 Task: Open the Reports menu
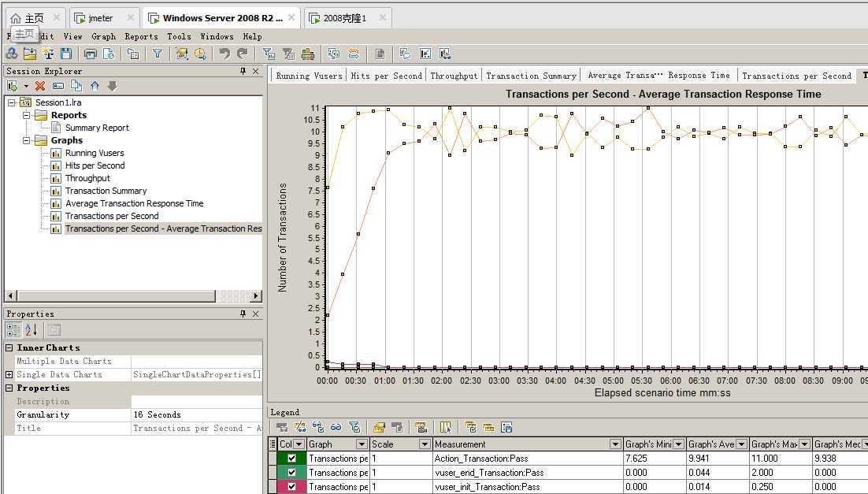pyautogui.click(x=141, y=36)
